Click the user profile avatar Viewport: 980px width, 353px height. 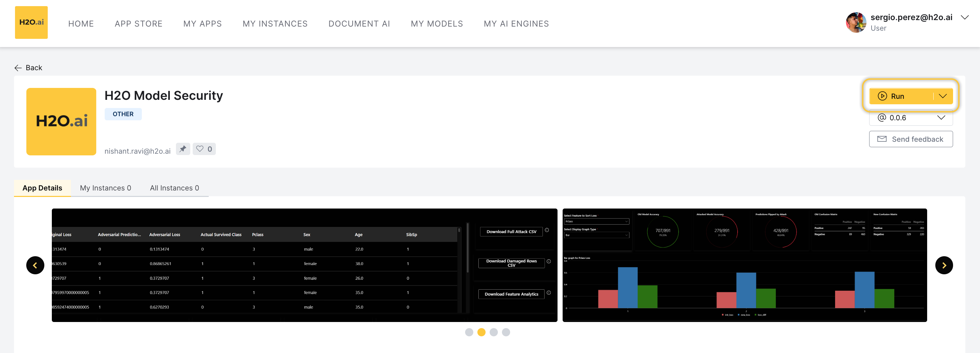(x=855, y=22)
